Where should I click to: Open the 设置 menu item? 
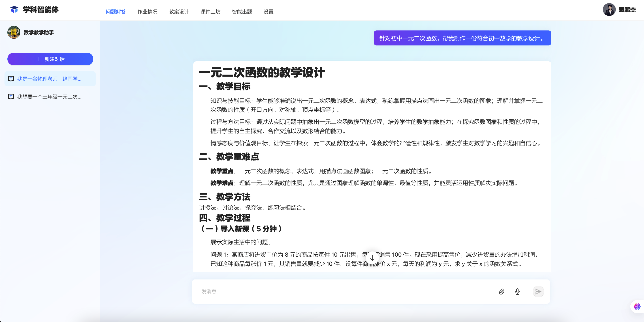pos(268,12)
